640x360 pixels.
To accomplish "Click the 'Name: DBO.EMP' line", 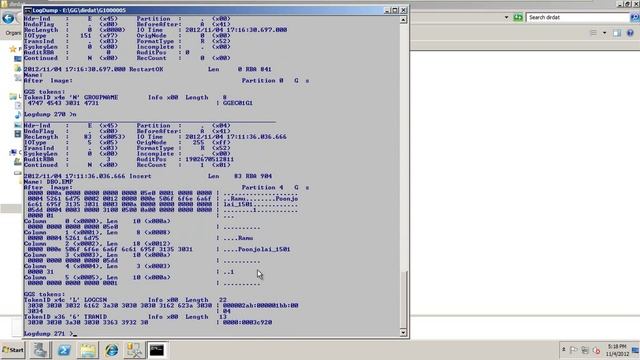I will click(x=49, y=182).
